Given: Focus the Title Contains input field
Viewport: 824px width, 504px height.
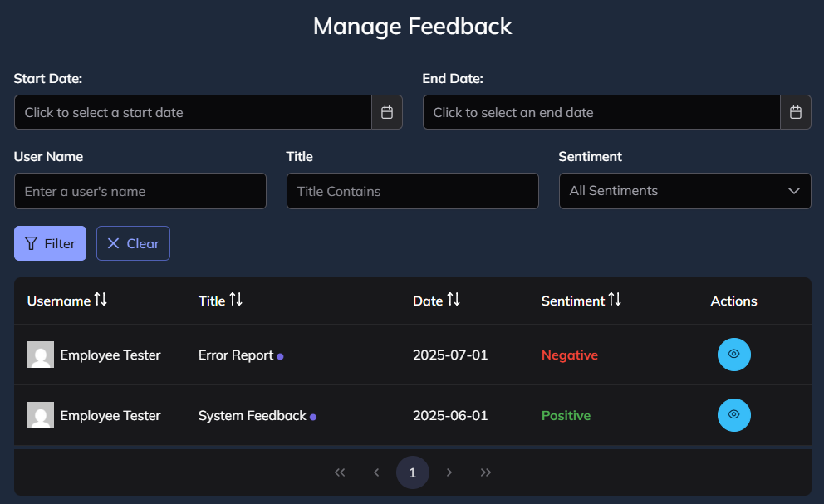Looking at the screenshot, I should pyautogui.click(x=412, y=191).
